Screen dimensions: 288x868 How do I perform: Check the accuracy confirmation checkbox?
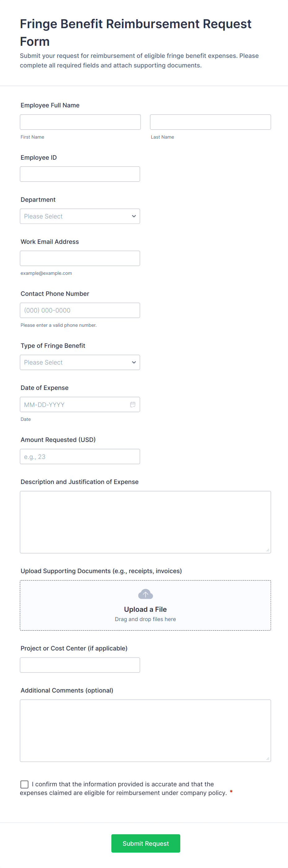24,784
